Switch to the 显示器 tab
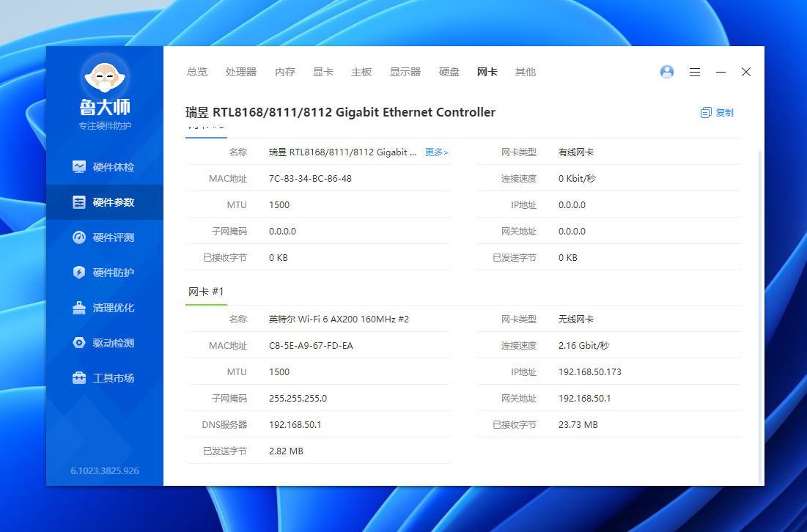Screen dimensions: 807x532 405,72
